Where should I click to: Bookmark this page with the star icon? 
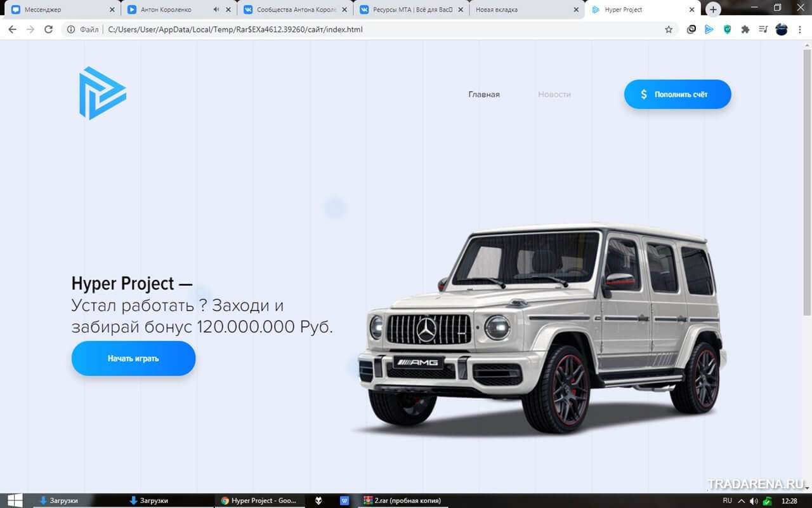[x=669, y=29]
